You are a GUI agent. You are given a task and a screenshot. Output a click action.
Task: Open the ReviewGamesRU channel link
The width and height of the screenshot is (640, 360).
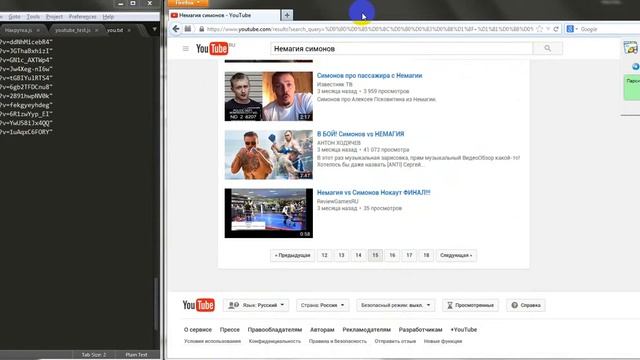pyautogui.click(x=338, y=201)
